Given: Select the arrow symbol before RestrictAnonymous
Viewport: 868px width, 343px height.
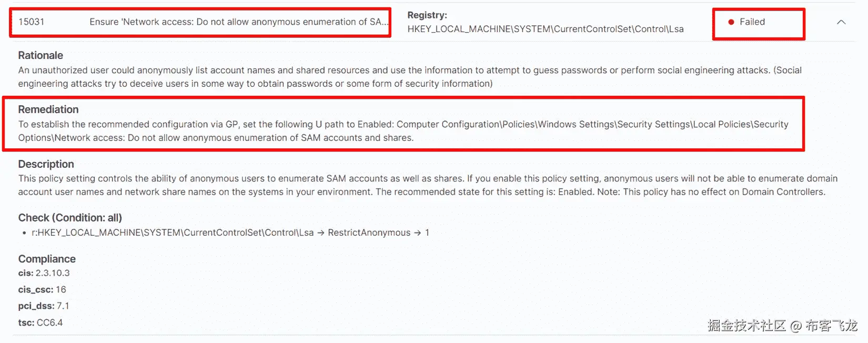Looking at the screenshot, I should pos(321,232).
